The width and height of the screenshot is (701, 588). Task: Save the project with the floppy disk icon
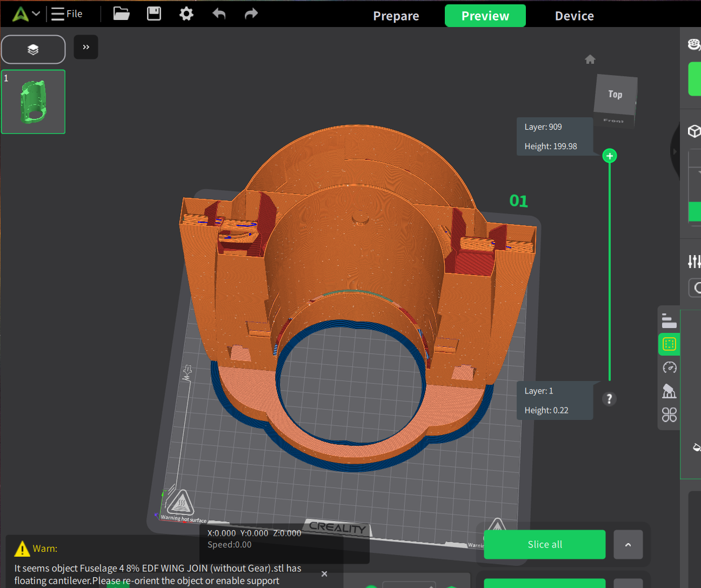point(154,14)
